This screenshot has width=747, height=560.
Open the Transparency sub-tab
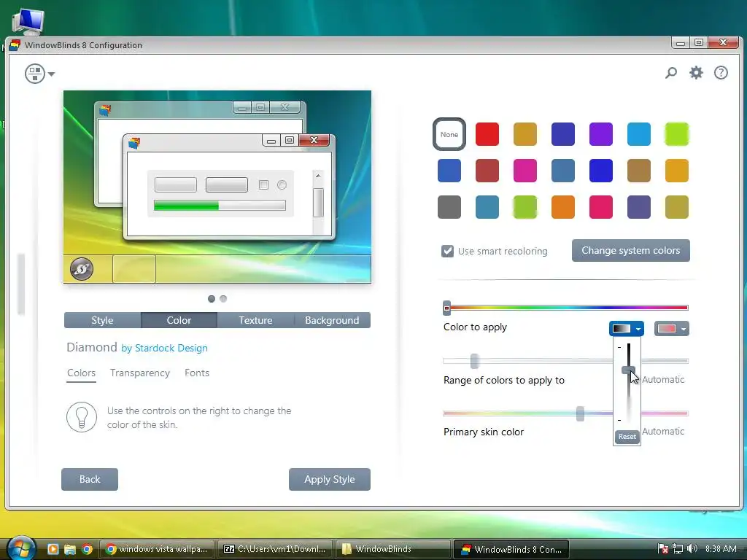140,373
